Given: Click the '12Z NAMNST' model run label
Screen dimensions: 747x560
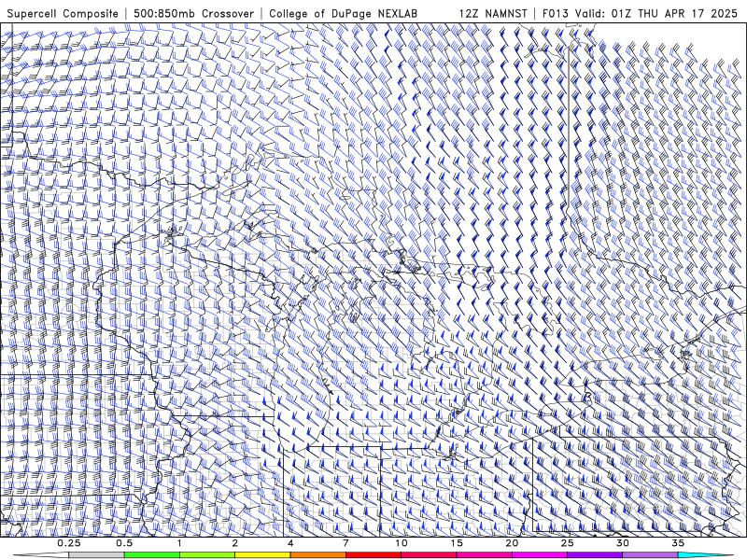Looking at the screenshot, I should tap(493, 13).
